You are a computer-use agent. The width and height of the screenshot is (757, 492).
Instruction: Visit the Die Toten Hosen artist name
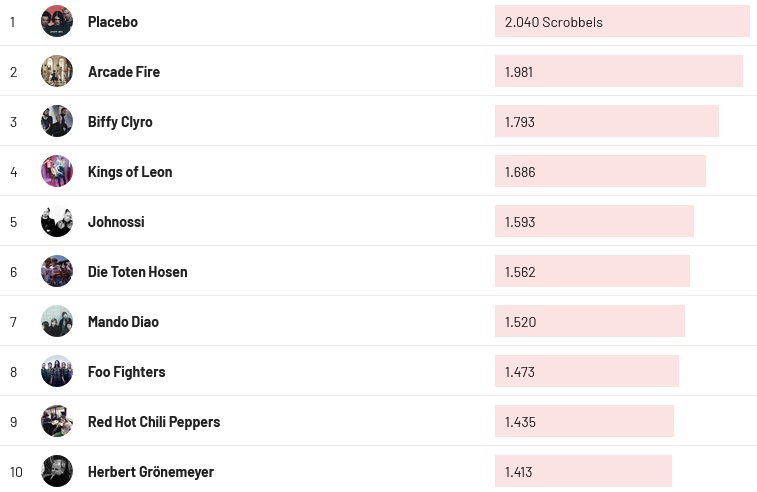138,272
